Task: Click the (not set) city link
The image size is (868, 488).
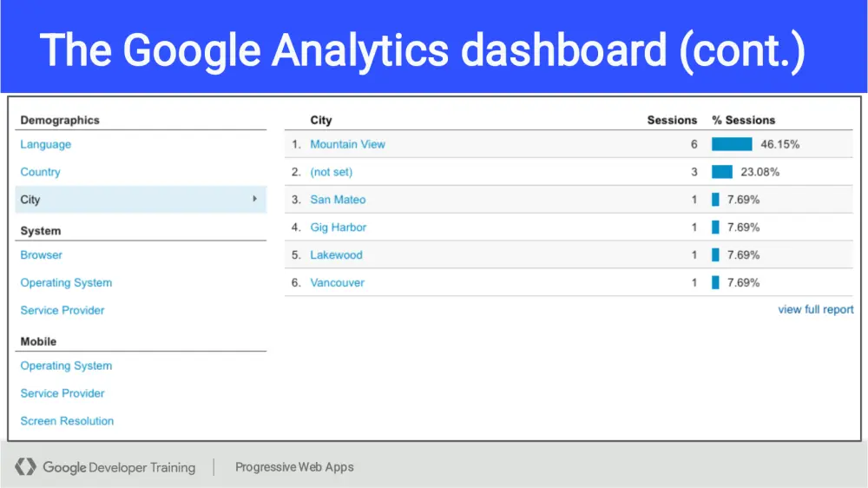Action: click(332, 172)
